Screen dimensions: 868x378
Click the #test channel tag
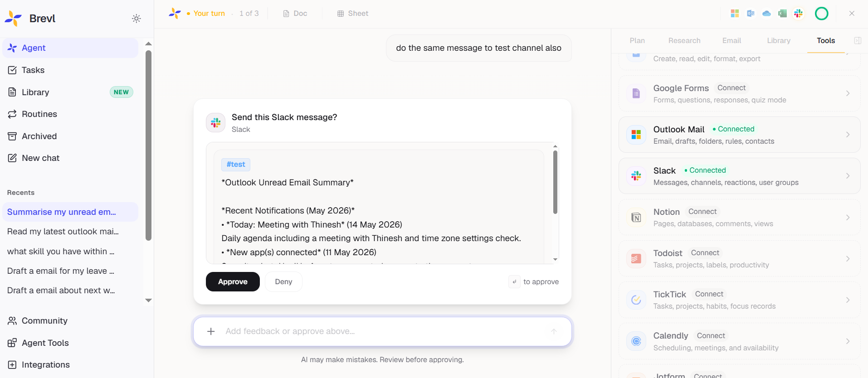click(x=236, y=165)
